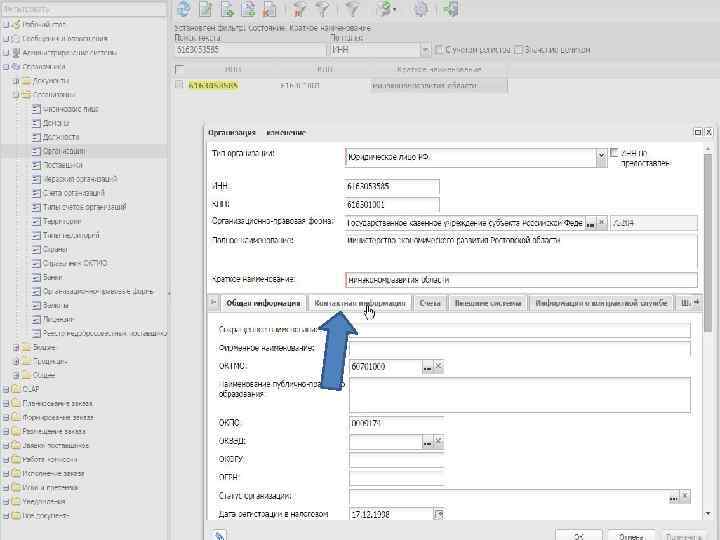Open Территории directory item
This screenshot has width=720, height=540.
(x=62, y=221)
